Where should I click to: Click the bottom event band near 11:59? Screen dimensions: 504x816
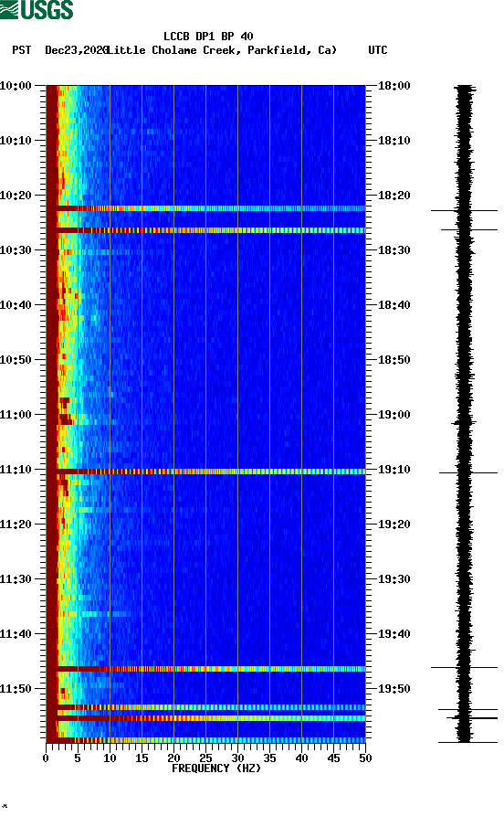[x=206, y=740]
